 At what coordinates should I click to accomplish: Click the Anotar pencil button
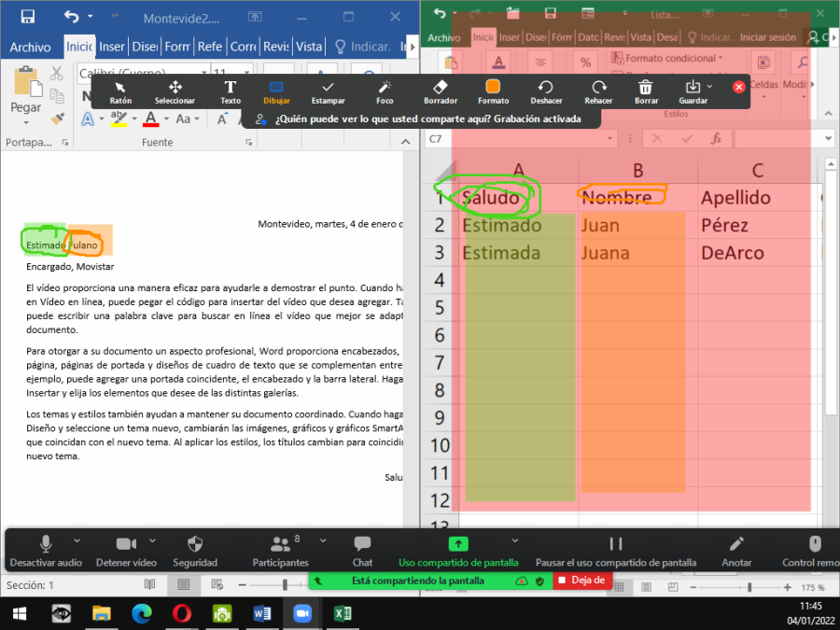tap(736, 552)
